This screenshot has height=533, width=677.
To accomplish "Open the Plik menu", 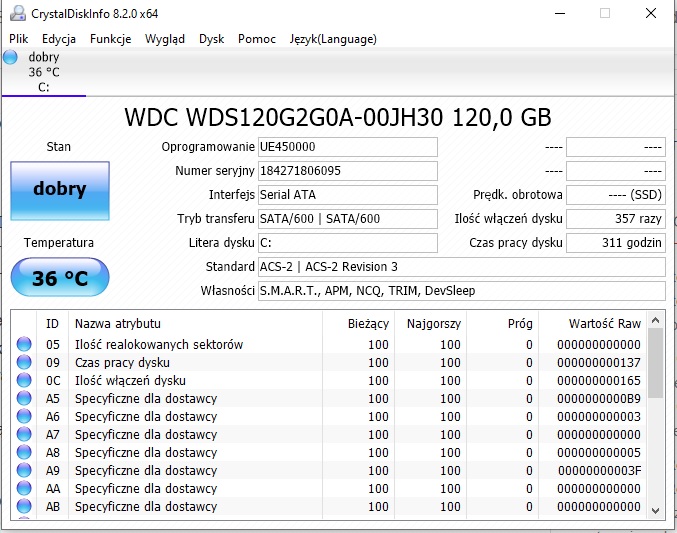I will 19,39.
